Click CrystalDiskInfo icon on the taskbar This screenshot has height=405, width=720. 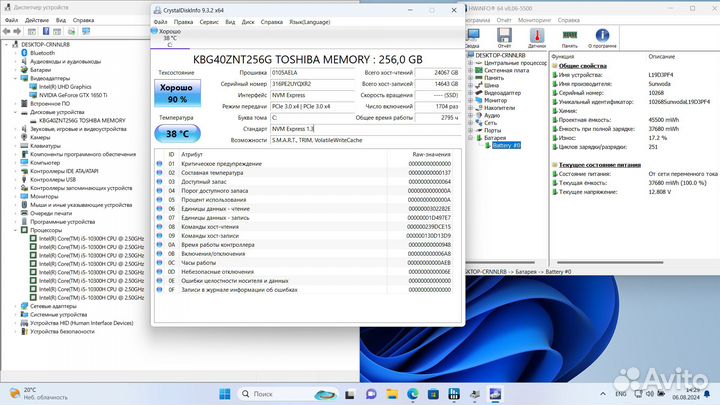[495, 394]
